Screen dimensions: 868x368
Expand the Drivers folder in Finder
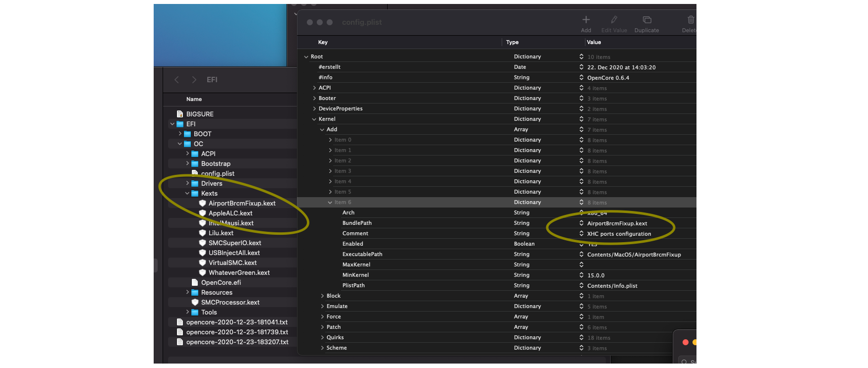(187, 183)
